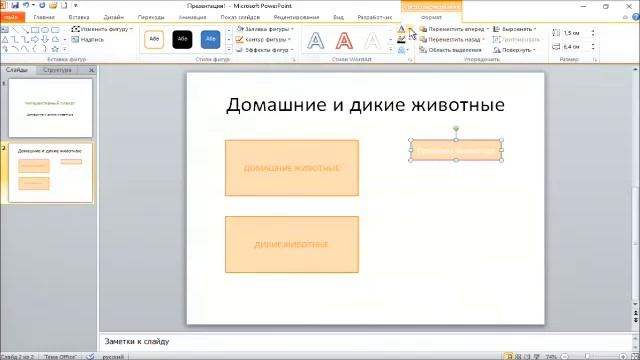
Task: Click the Text Outline icon
Action: (401, 40)
